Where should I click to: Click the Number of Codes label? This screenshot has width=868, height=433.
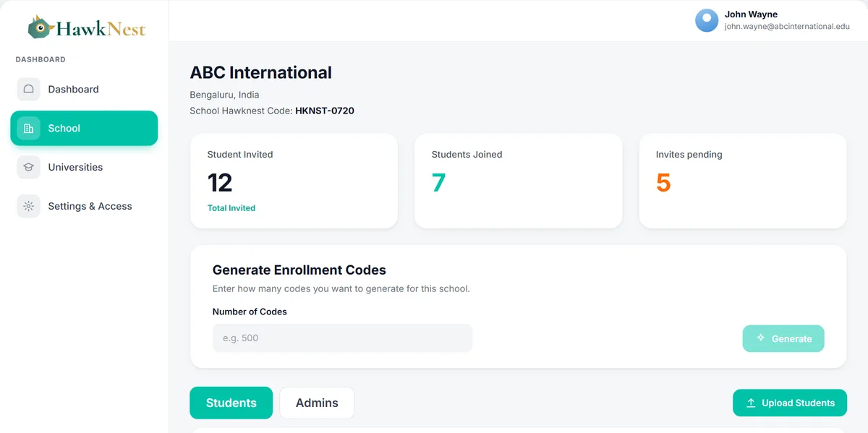pyautogui.click(x=250, y=312)
